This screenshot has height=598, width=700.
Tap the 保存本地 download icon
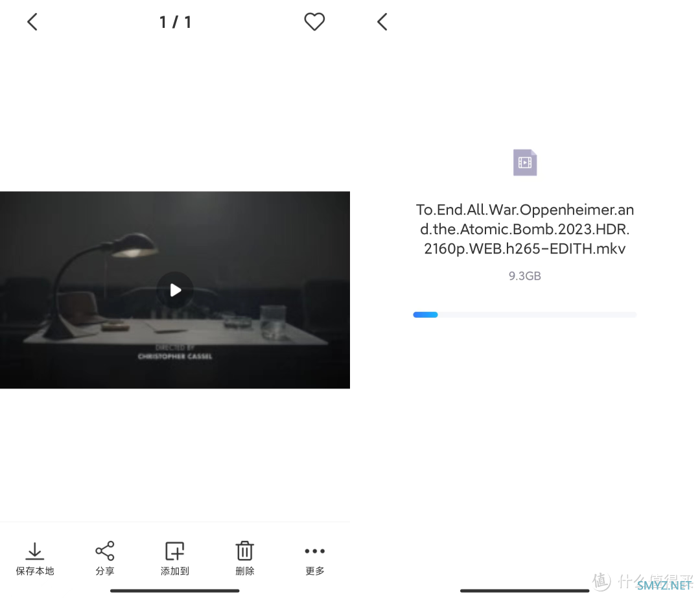[35, 551]
